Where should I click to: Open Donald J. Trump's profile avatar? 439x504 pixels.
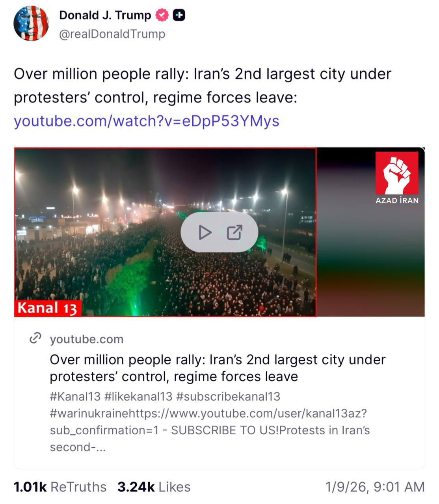pos(31,24)
